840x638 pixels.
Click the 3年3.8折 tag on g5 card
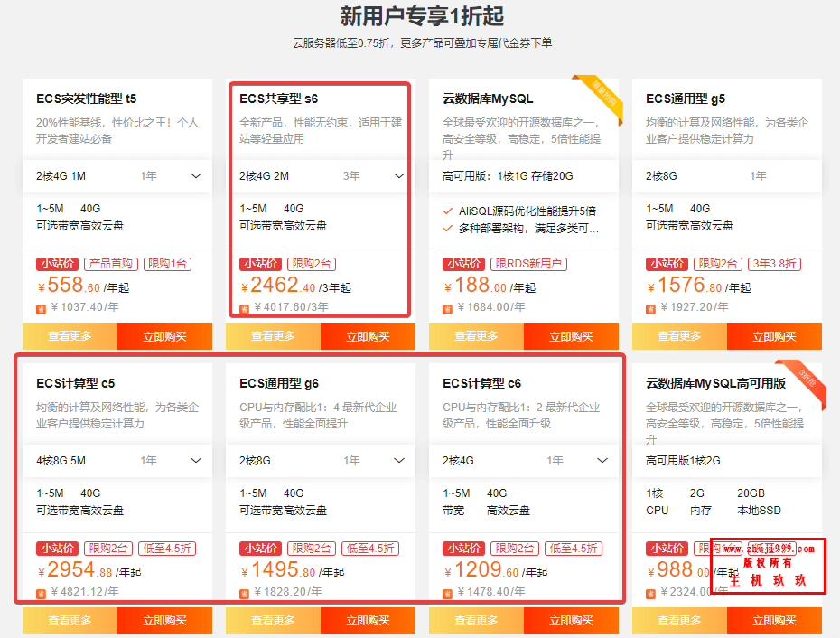click(774, 264)
